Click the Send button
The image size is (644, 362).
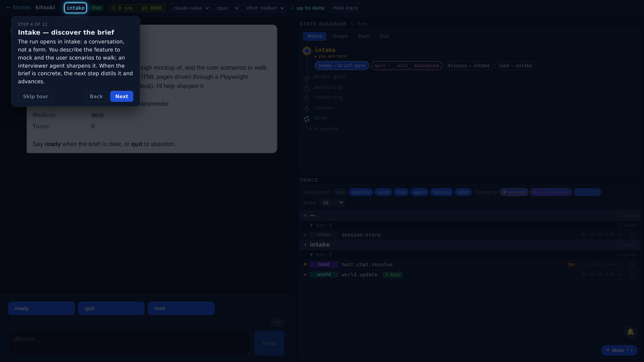pos(269,343)
